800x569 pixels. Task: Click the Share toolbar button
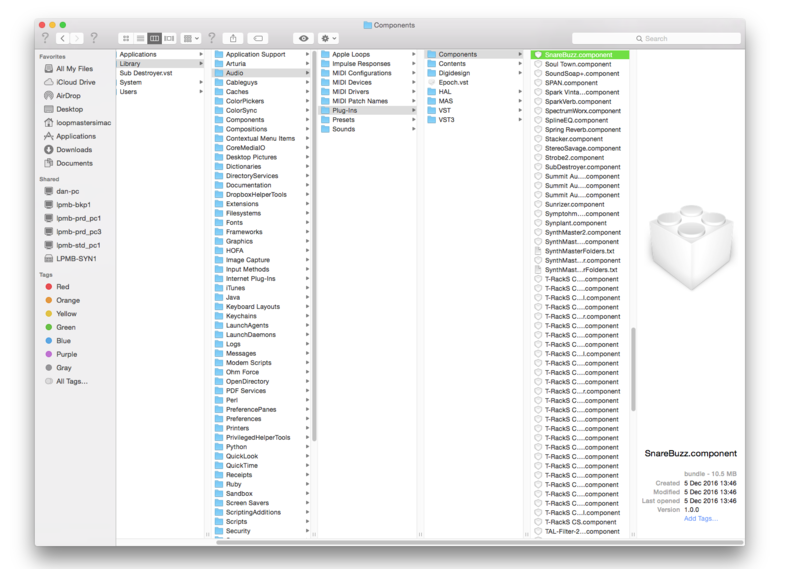pos(233,38)
